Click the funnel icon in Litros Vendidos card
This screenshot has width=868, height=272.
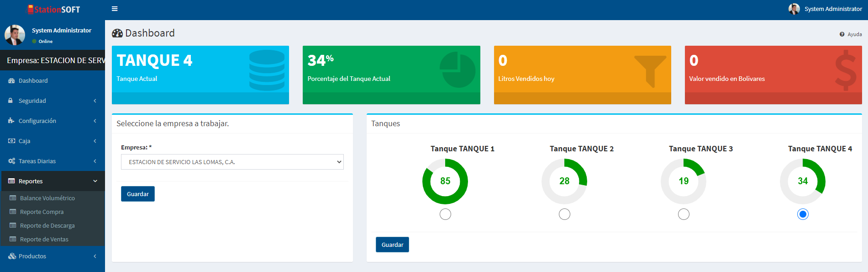[650, 71]
